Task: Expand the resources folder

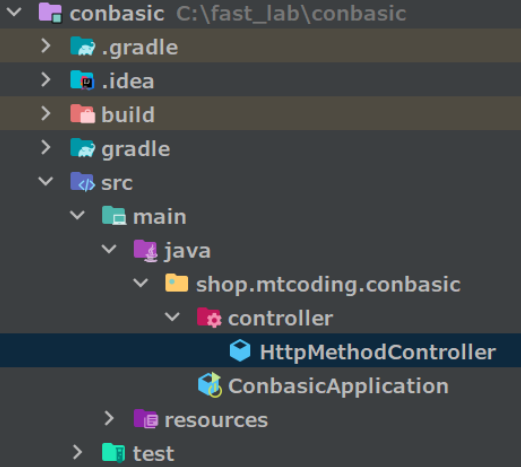Action: pos(109,419)
